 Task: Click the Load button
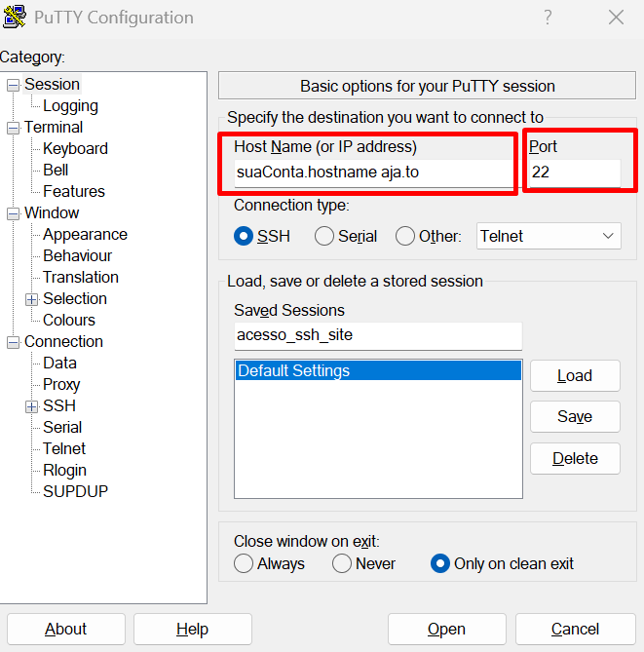coord(575,376)
